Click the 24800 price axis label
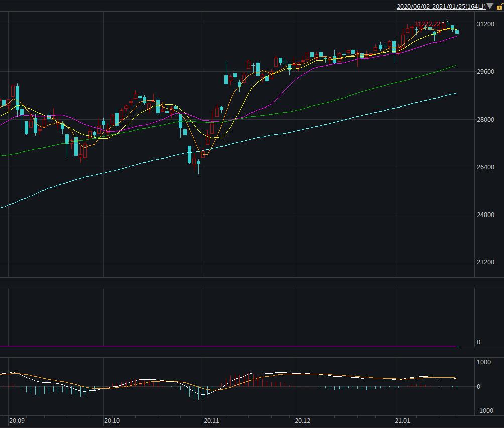 click(485, 215)
